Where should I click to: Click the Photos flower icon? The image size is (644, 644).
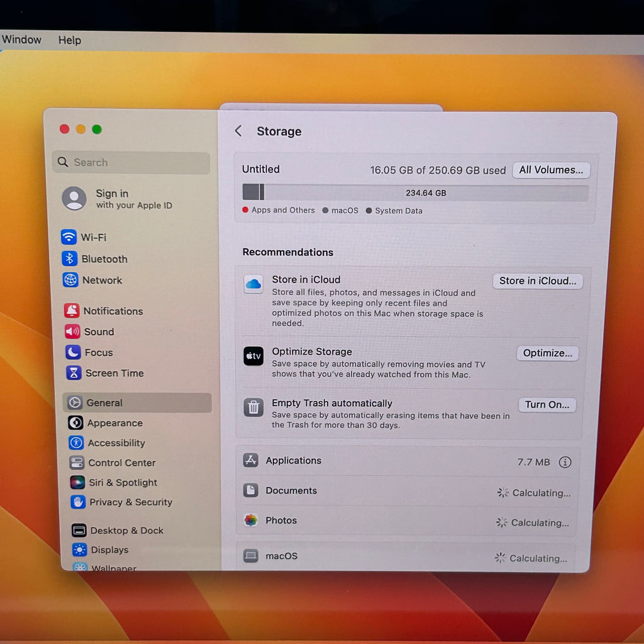(250, 520)
